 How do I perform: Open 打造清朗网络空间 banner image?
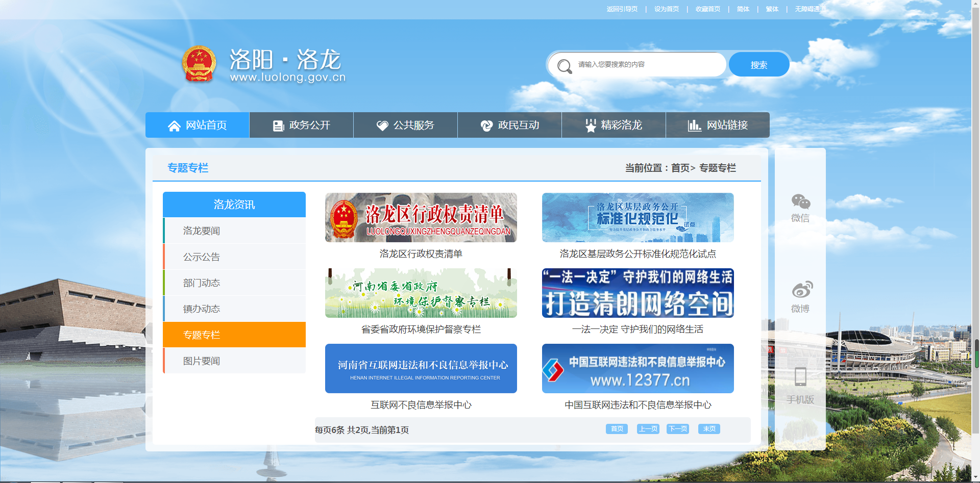tap(638, 293)
